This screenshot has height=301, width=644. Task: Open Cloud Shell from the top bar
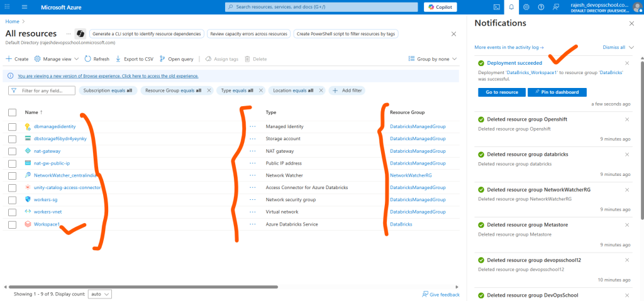pos(497,7)
